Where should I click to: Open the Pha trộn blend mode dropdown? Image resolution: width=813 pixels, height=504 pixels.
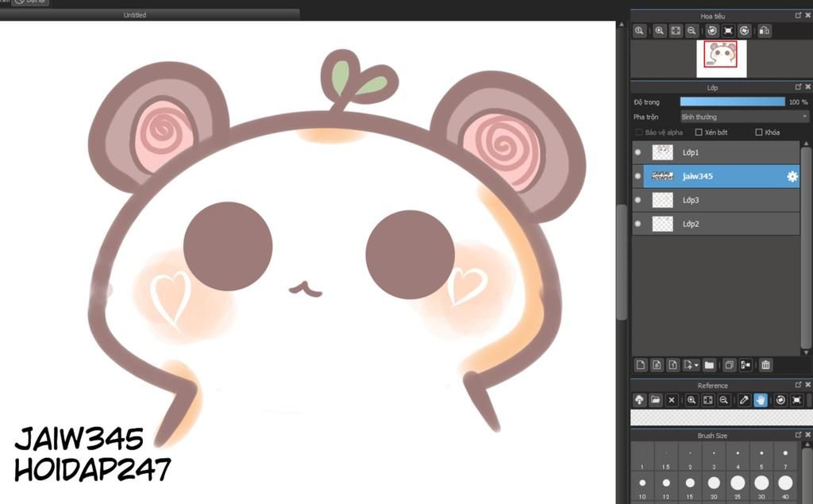pos(745,117)
